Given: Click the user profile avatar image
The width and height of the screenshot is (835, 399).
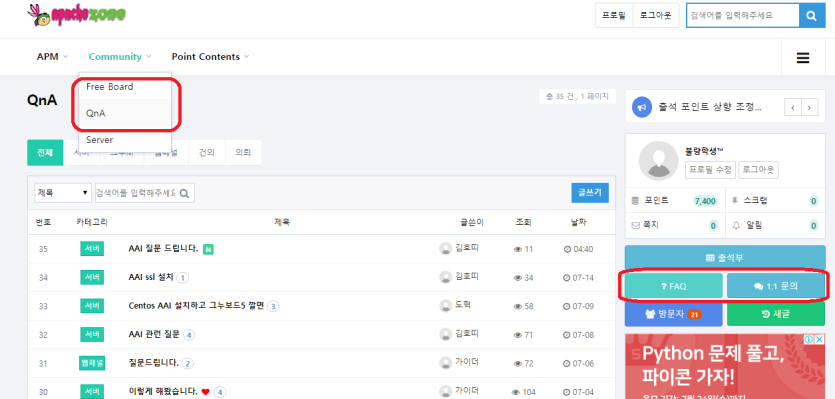Looking at the screenshot, I should 658,161.
